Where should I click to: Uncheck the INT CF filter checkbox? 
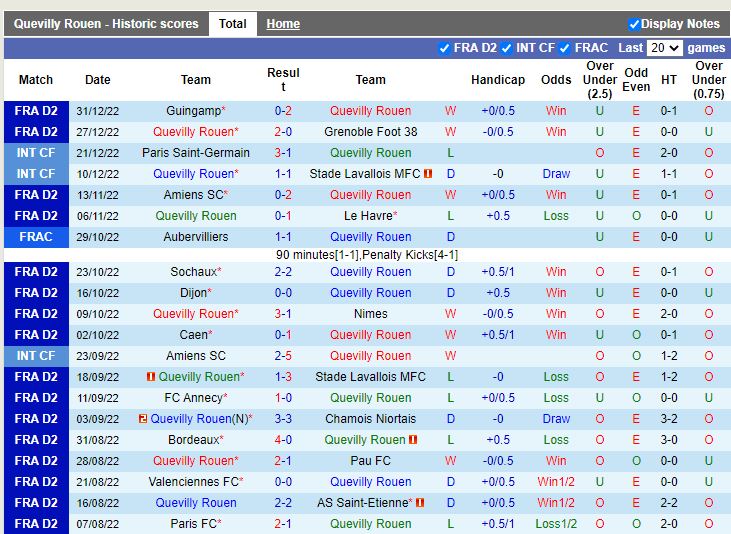507,48
